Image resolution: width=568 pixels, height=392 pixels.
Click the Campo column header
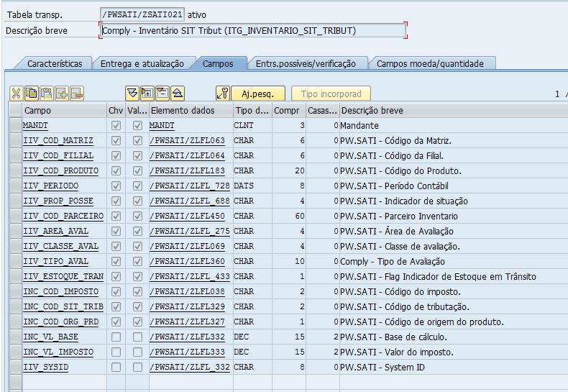63,110
